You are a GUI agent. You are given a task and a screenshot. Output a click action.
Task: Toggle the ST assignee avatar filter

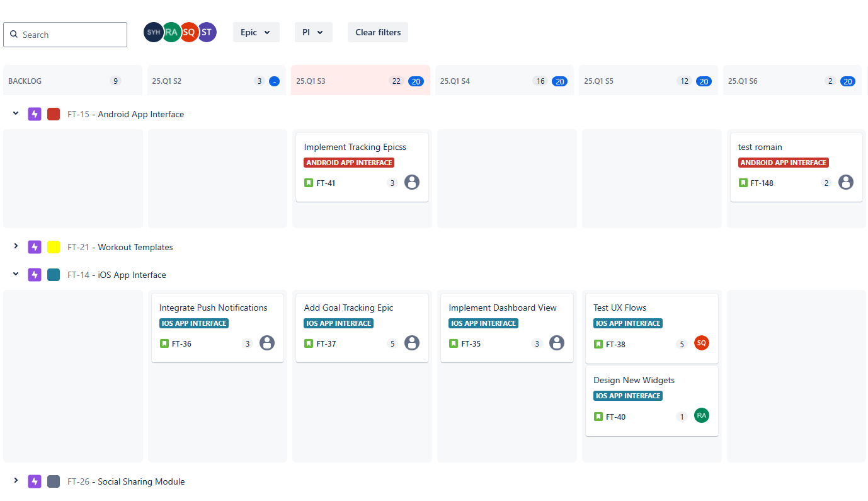pyautogui.click(x=207, y=32)
